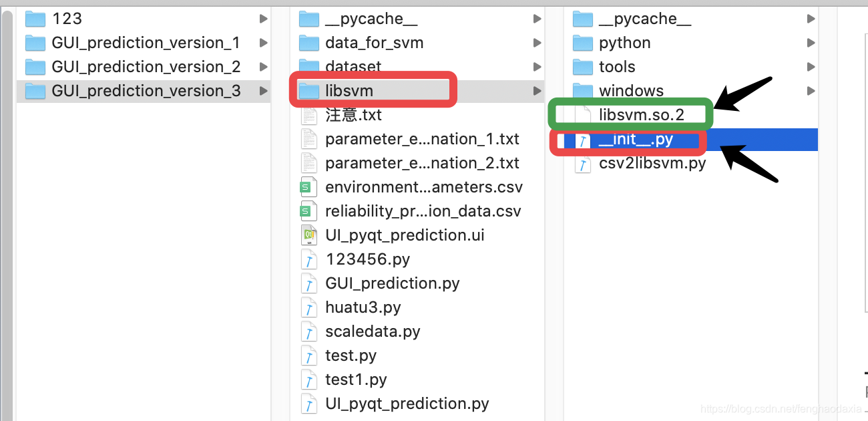Click the Qt Designer icon beside UI_pyqt_prediction.ui
Image resolution: width=868 pixels, height=421 pixels.
click(309, 235)
